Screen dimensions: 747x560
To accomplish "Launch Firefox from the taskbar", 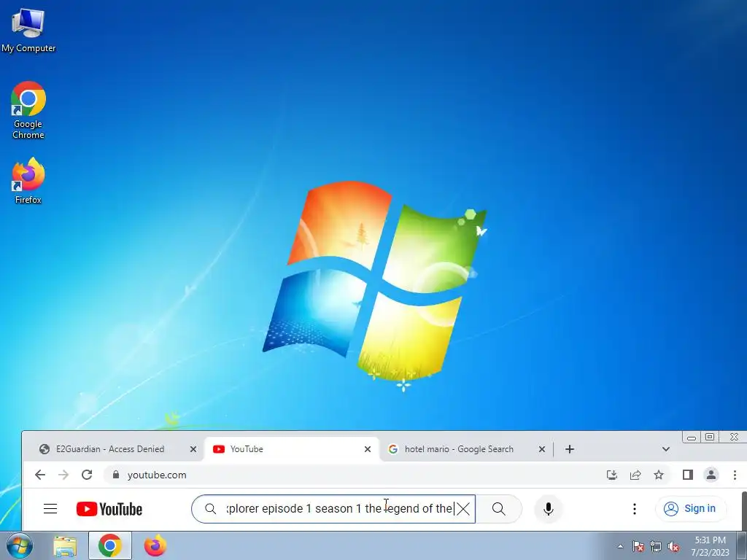I will pyautogui.click(x=155, y=545).
